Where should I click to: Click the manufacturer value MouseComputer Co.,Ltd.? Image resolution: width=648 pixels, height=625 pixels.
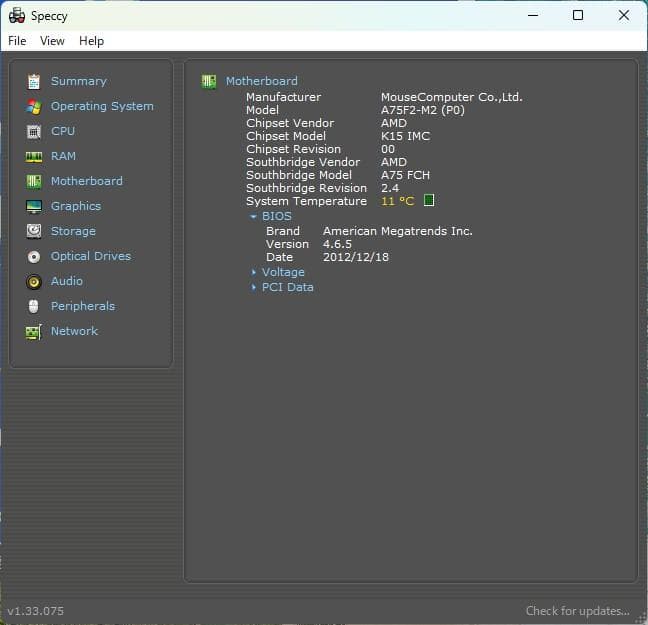pos(452,97)
